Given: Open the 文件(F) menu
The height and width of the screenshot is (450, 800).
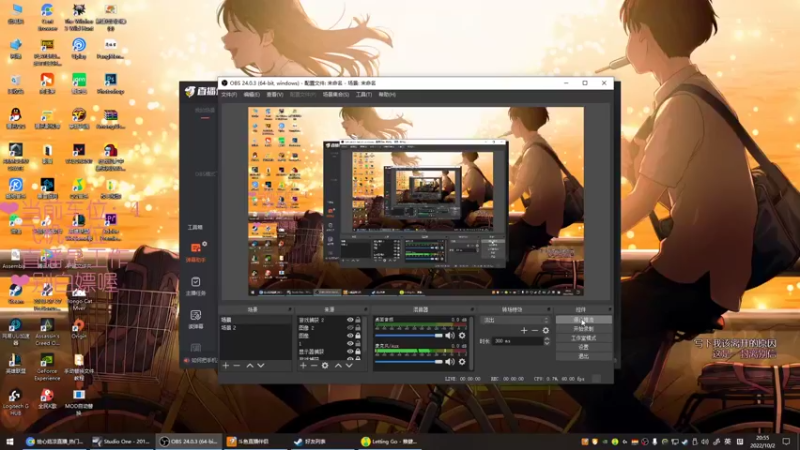Looking at the screenshot, I should pyautogui.click(x=229, y=94).
